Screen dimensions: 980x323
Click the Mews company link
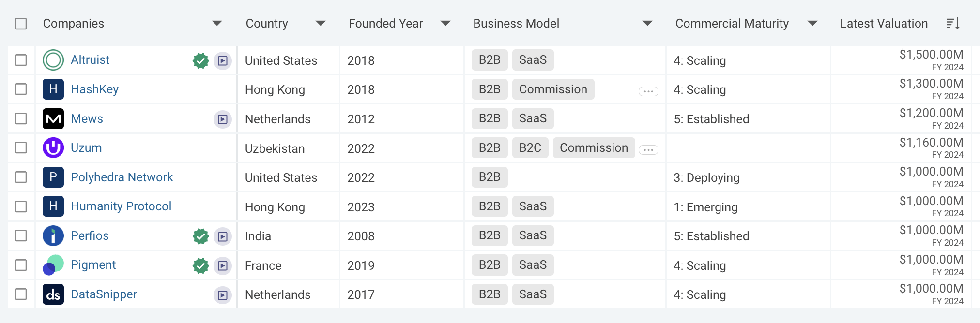[87, 118]
